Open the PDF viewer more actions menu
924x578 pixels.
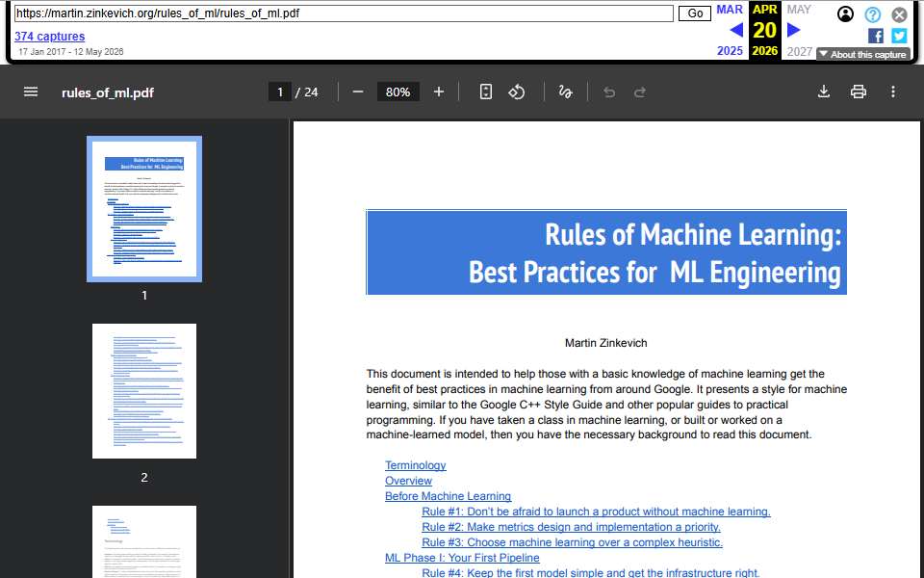[x=893, y=92]
